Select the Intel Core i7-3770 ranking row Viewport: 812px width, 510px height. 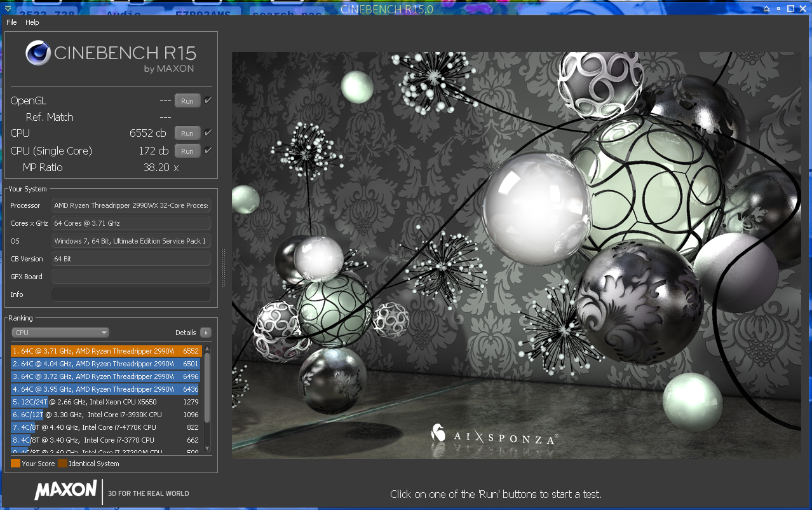106,440
